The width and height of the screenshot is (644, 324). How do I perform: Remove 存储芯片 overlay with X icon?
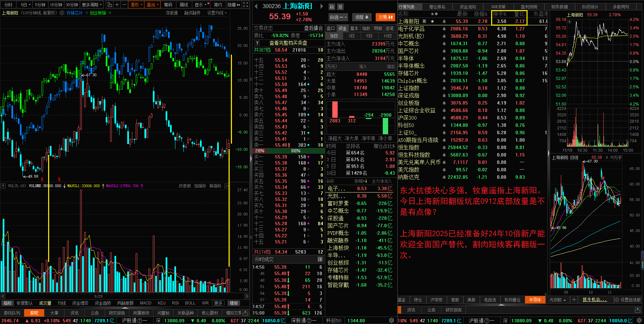[x=87, y=13]
